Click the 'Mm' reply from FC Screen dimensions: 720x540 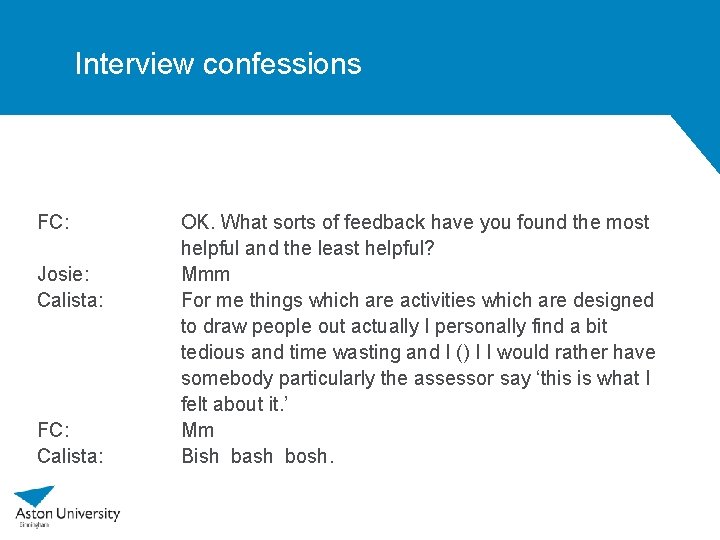click(197, 430)
